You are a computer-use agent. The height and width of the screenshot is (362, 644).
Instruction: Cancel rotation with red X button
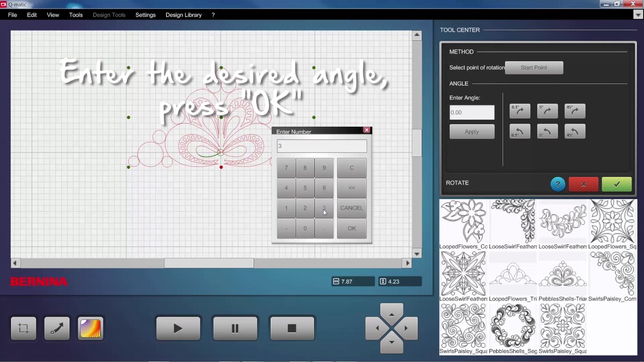point(583,185)
